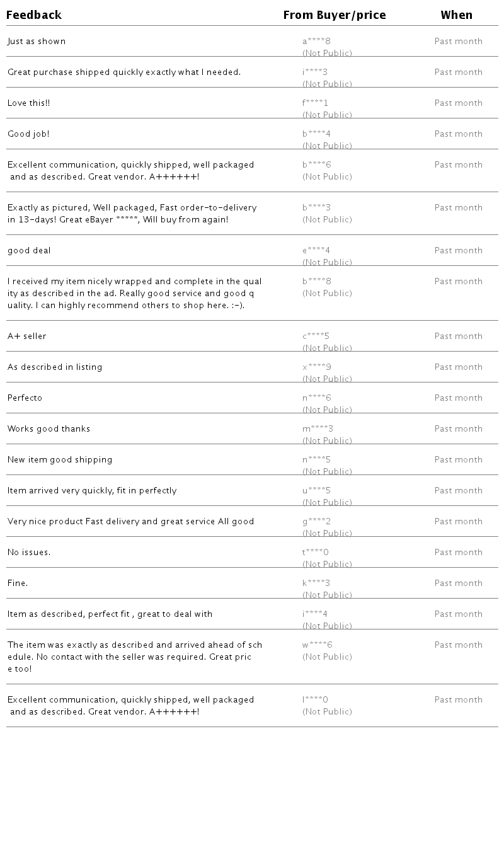The image size is (504, 862).
Task: Open buyer f****1's profile link
Action: point(315,103)
